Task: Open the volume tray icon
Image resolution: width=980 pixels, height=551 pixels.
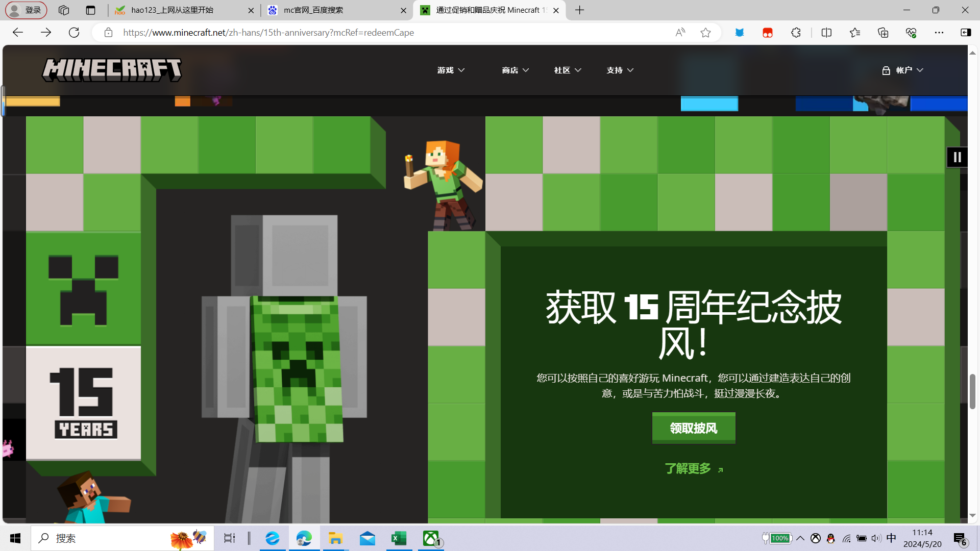Action: tap(876, 538)
